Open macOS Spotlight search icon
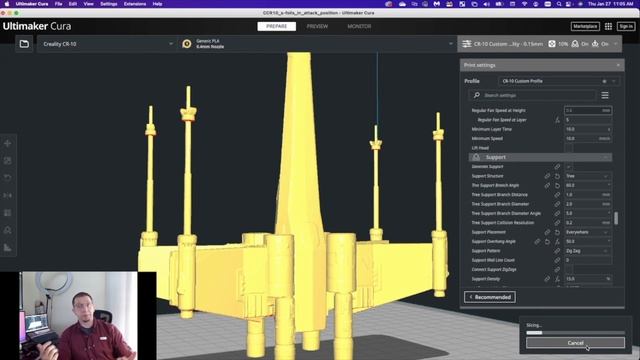Viewport: 640px width, 360px height. (x=559, y=4)
